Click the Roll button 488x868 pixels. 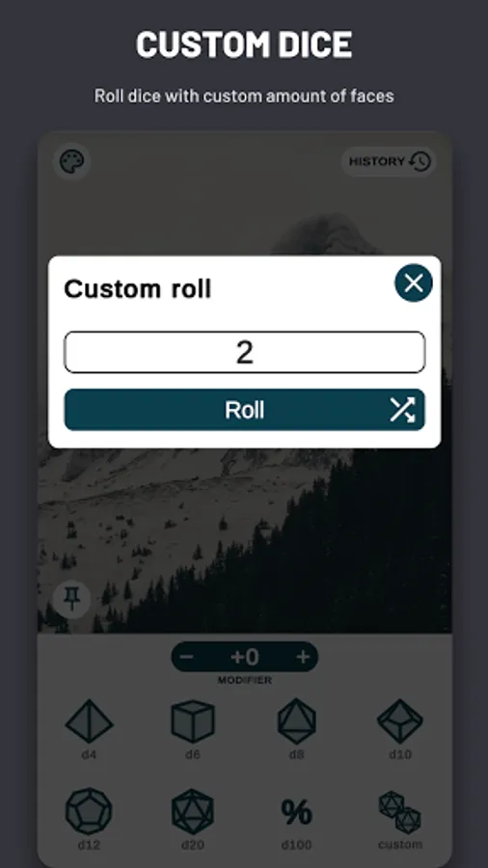[245, 410]
